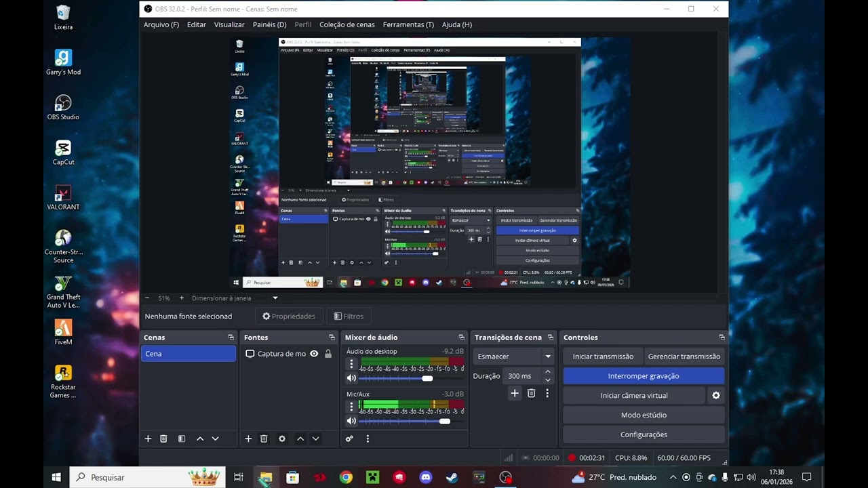Open transition properties three-dot menu
Image resolution: width=868 pixels, height=488 pixels.
(x=547, y=393)
